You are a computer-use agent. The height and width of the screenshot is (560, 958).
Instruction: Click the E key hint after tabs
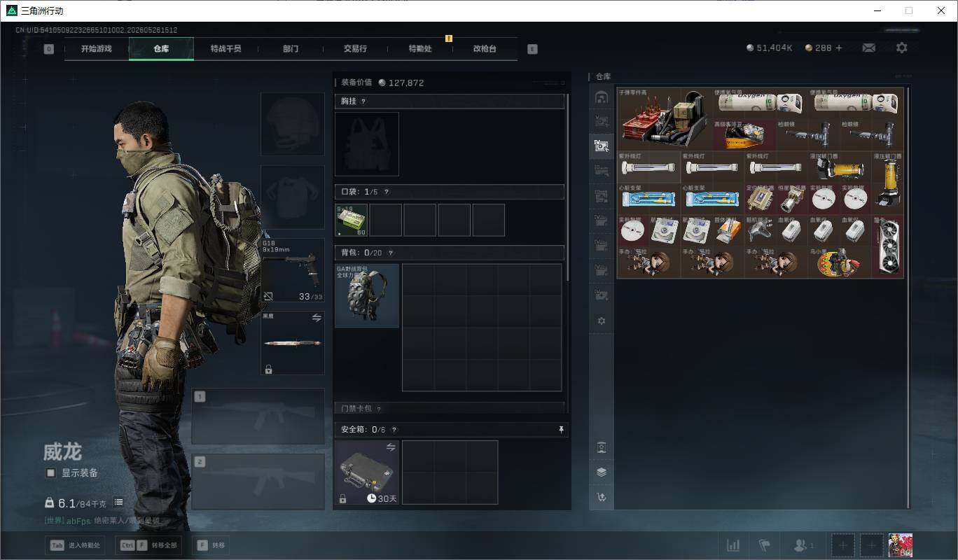[532, 49]
